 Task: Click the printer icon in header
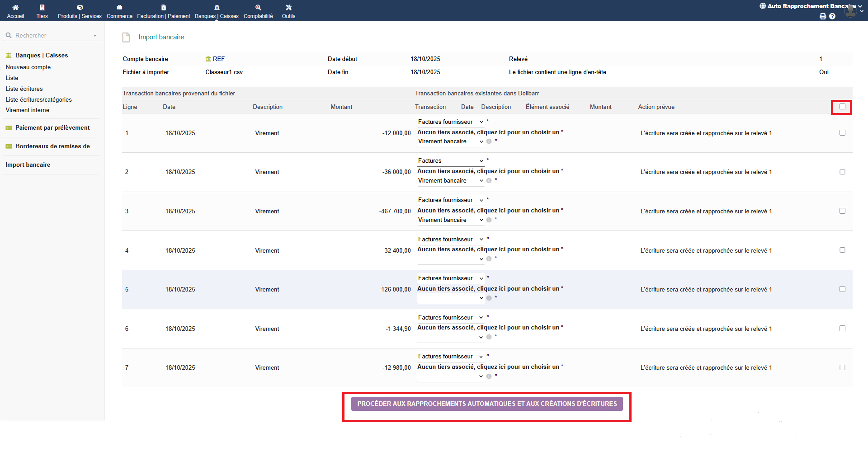[823, 16]
